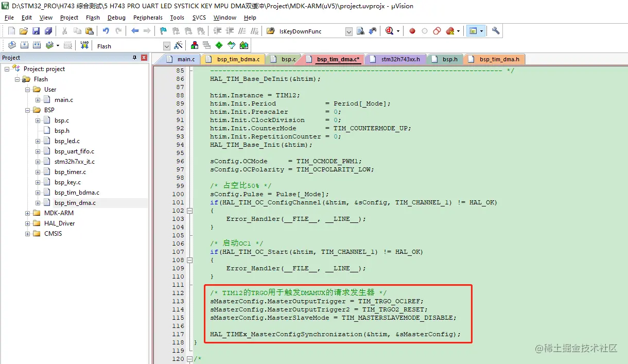Click the Paste clipboard icon
Viewport: 628px width, 364px height.
[x=90, y=31]
